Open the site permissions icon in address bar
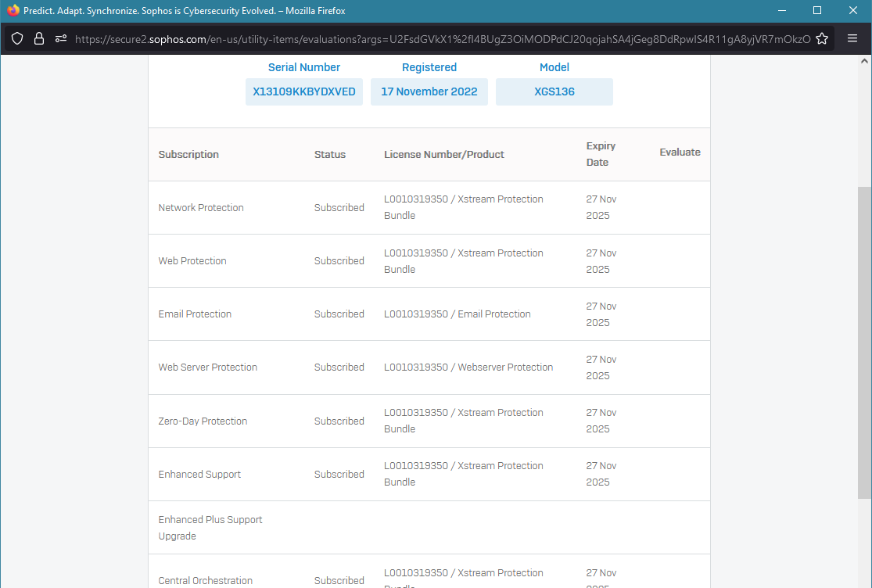 coord(61,39)
